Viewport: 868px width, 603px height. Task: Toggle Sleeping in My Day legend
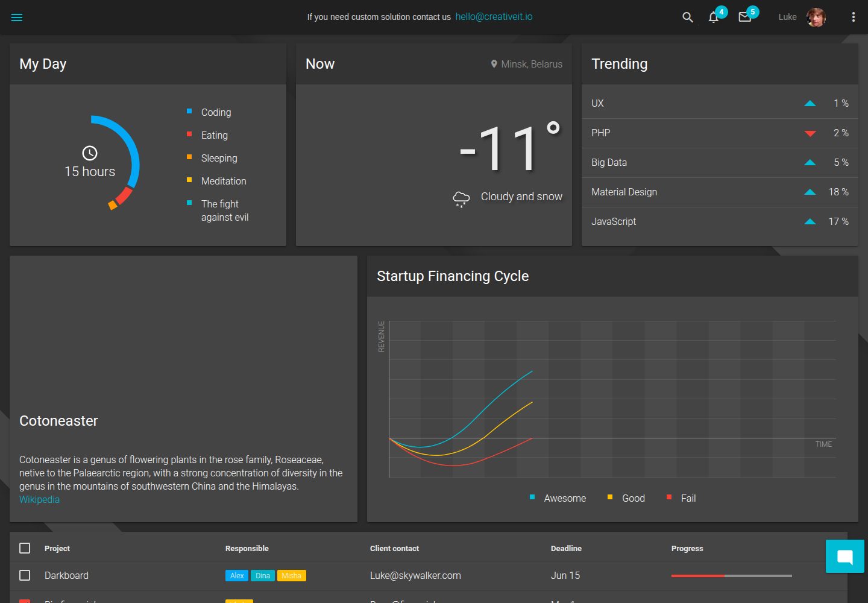(x=212, y=158)
